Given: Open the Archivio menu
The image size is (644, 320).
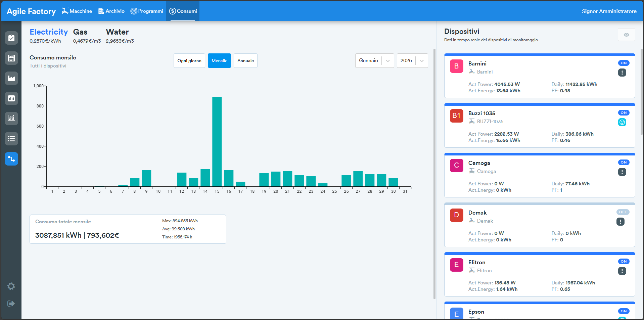Looking at the screenshot, I should tap(111, 11).
